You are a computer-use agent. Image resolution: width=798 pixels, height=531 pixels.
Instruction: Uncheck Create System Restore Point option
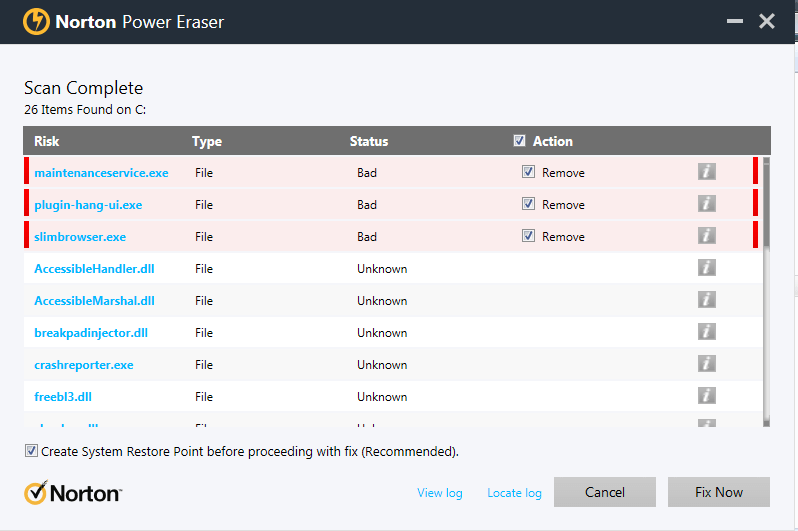point(31,451)
